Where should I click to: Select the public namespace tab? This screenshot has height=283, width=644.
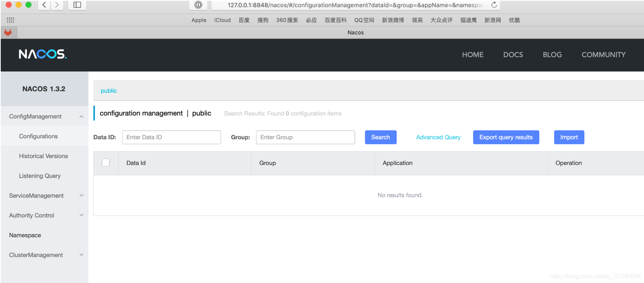tap(109, 90)
